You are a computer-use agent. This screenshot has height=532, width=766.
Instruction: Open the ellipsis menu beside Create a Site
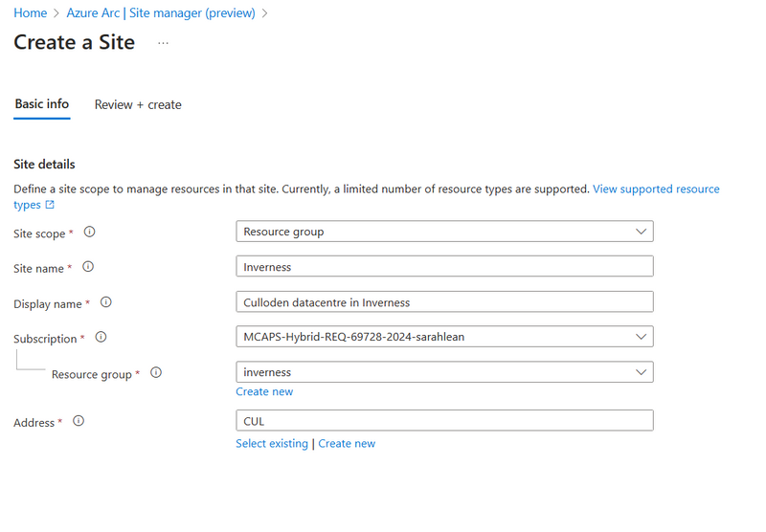coord(163,43)
